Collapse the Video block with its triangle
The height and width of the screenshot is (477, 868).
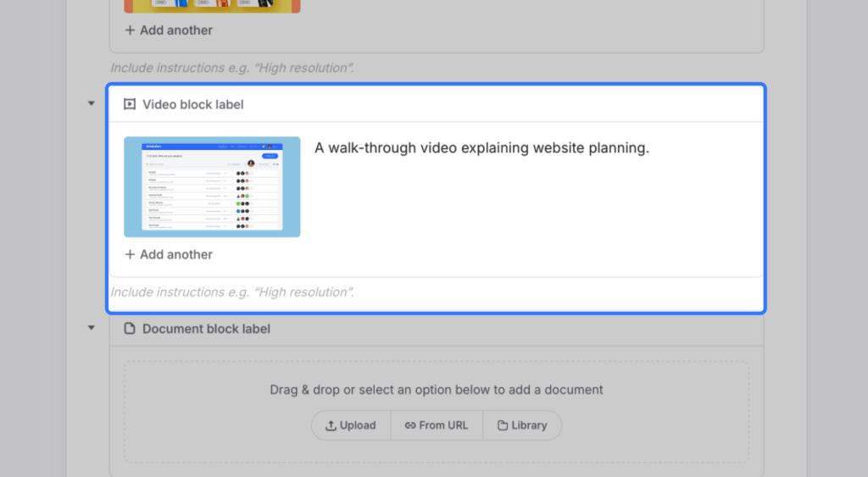click(92, 103)
